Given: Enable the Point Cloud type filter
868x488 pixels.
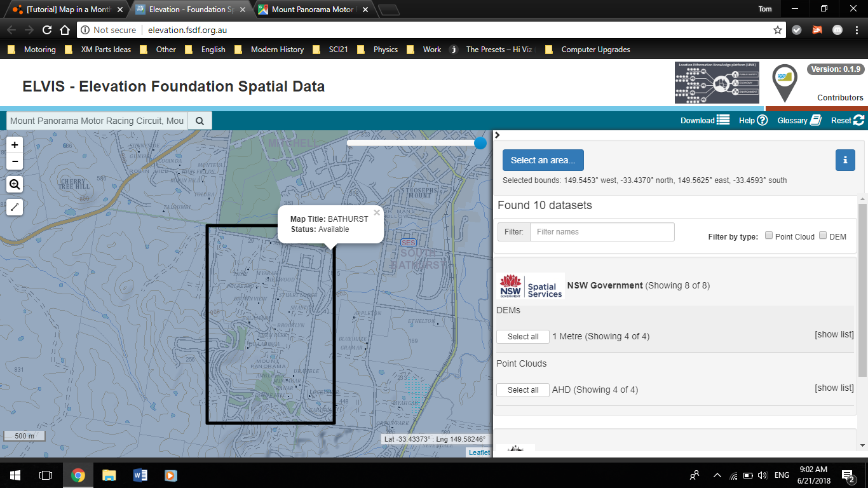Looking at the screenshot, I should (x=769, y=236).
